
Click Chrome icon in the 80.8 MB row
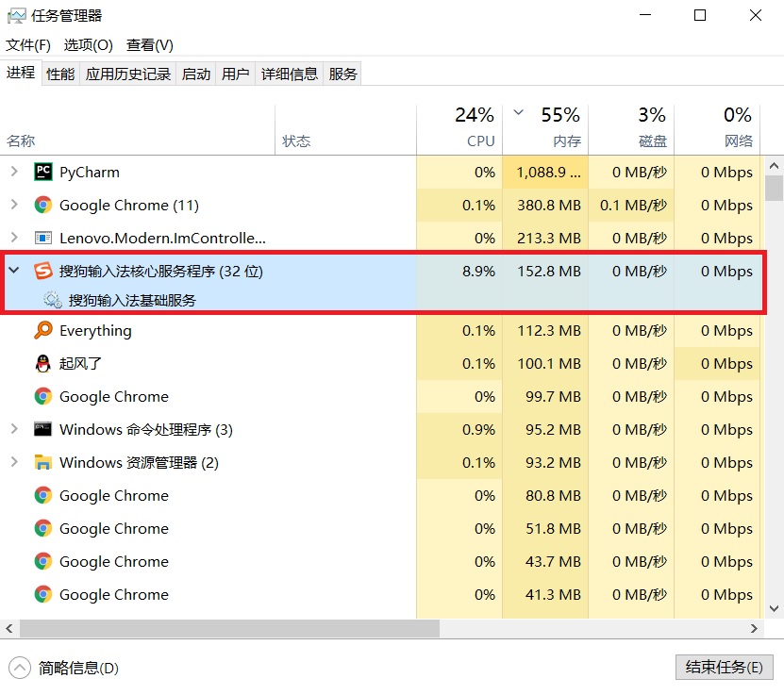(x=43, y=495)
